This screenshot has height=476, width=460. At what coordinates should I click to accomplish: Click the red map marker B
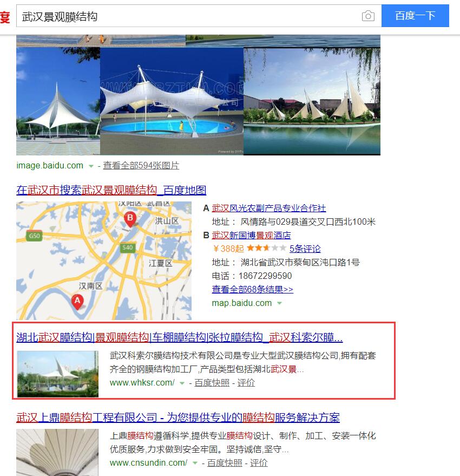click(130, 219)
